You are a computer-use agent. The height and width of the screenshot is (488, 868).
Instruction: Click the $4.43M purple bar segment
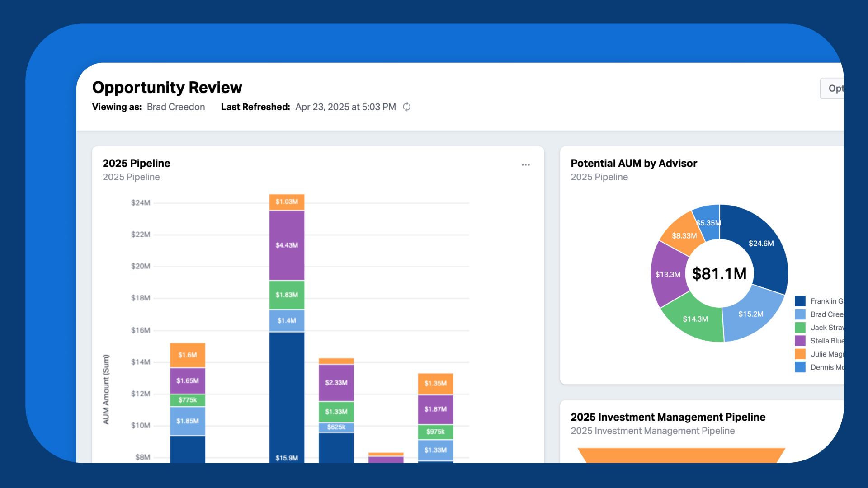287,245
